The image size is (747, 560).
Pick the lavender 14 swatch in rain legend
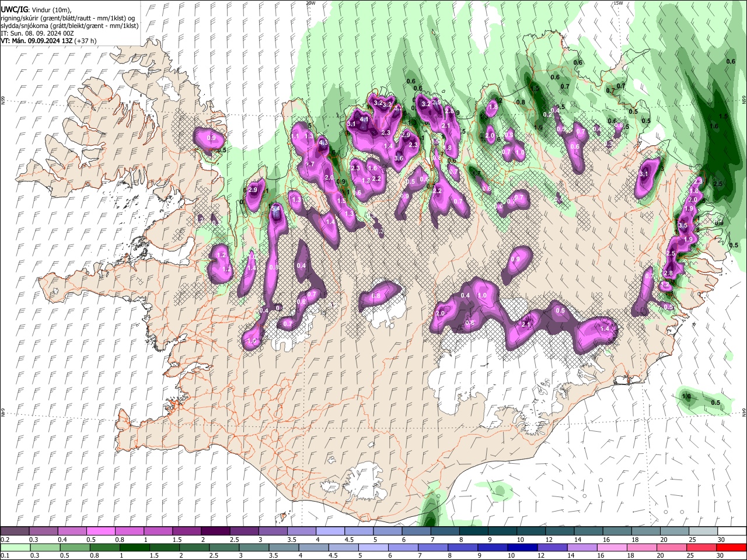click(x=581, y=547)
